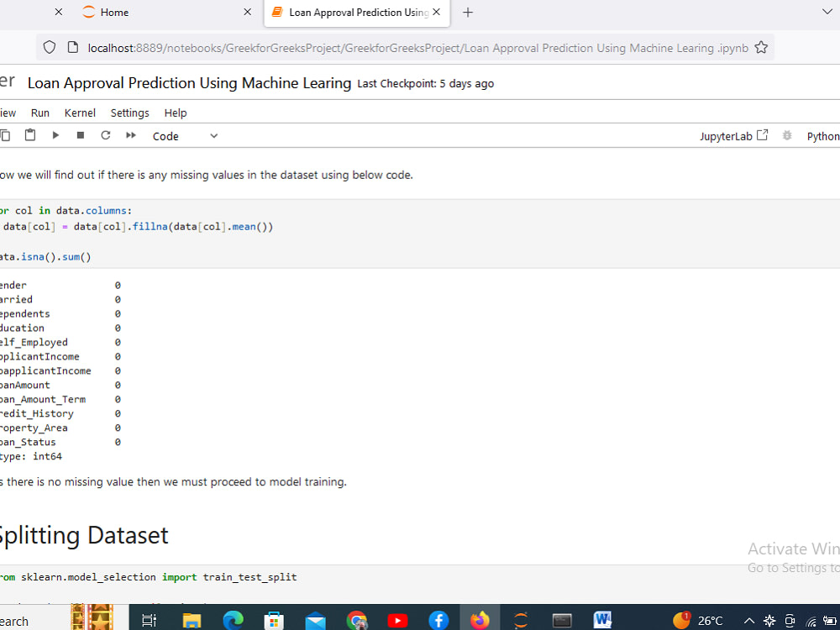This screenshot has width=840, height=630.
Task: Open cell type dropdown showing Code
Action: point(184,136)
